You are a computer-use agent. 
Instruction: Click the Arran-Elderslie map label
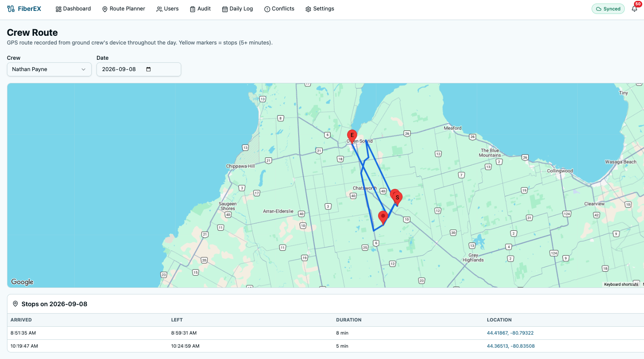[278, 211]
